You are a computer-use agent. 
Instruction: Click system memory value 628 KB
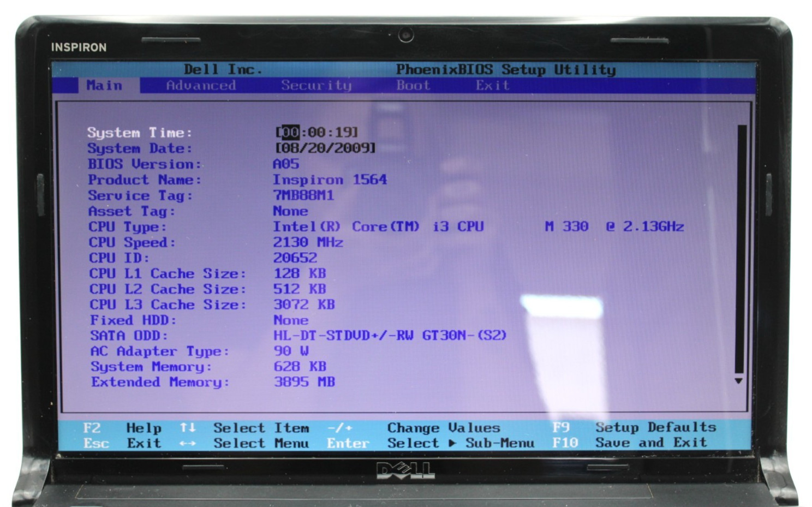click(x=300, y=366)
